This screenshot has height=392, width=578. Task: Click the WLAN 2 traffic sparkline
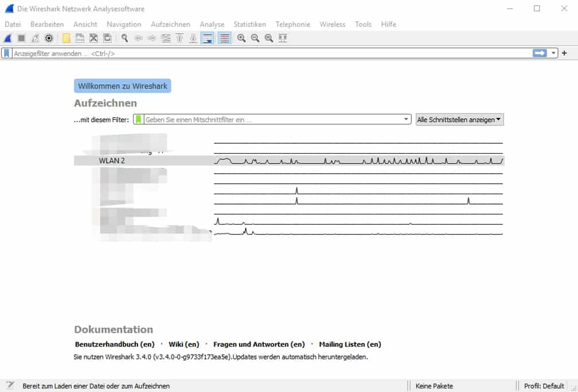[358, 160]
